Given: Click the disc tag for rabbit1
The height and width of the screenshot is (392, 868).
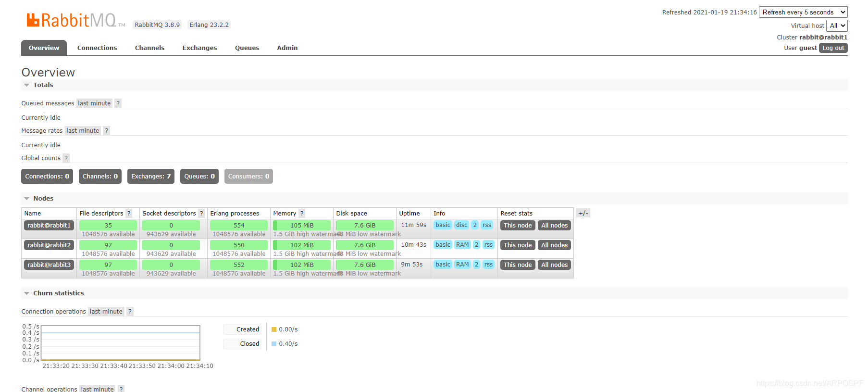Looking at the screenshot, I should pyautogui.click(x=462, y=225).
